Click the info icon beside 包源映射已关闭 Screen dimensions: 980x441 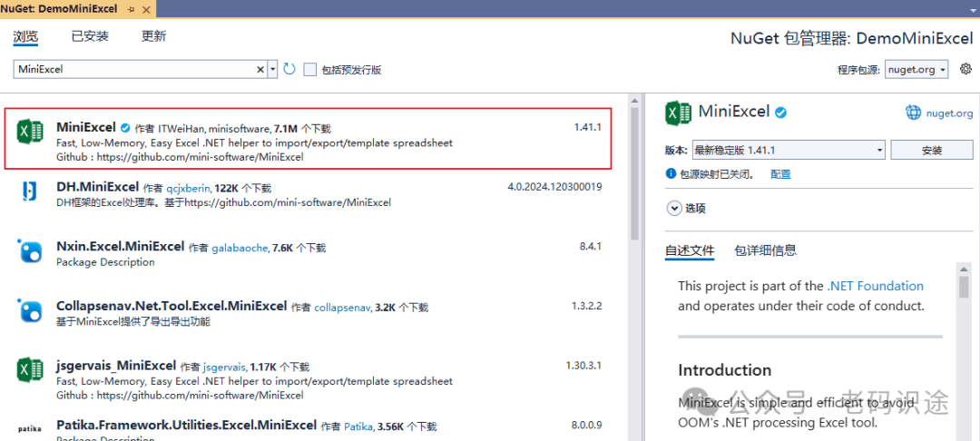click(x=671, y=173)
